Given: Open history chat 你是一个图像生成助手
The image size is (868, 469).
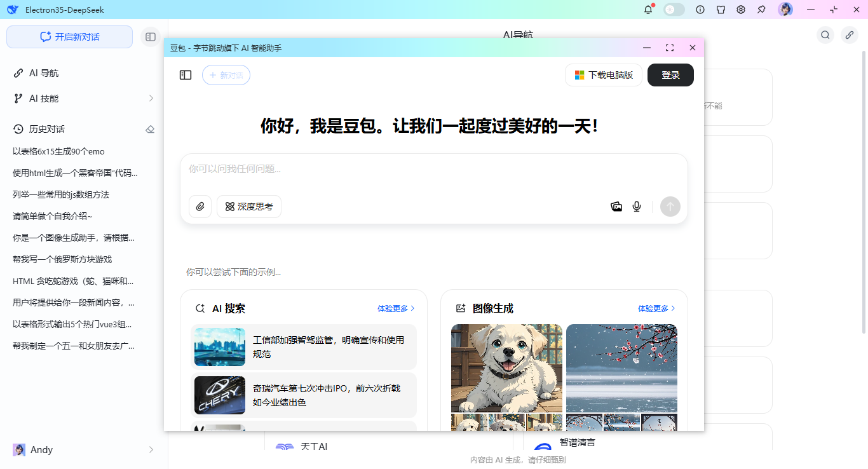Looking at the screenshot, I should tap(74, 238).
